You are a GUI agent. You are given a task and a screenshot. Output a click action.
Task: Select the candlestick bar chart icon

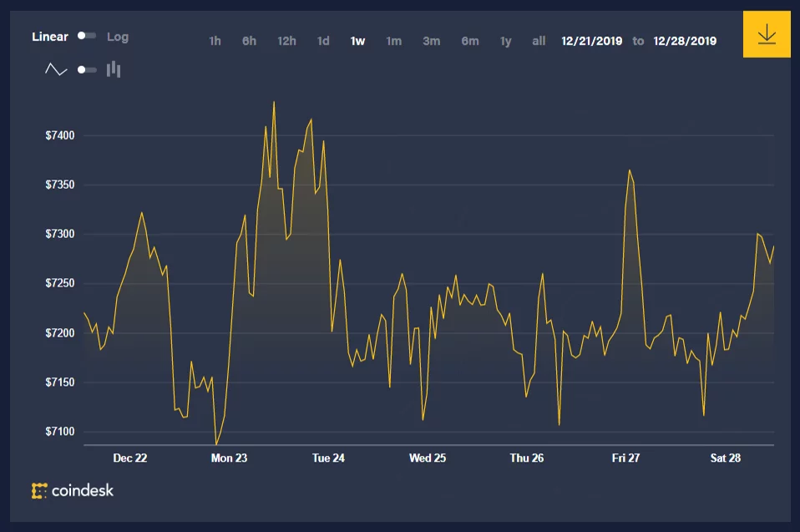click(114, 69)
